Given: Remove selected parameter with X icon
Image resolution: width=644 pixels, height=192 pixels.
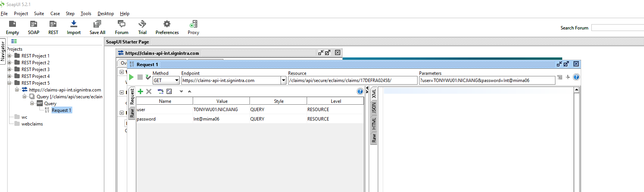Looking at the screenshot, I should 149,91.
